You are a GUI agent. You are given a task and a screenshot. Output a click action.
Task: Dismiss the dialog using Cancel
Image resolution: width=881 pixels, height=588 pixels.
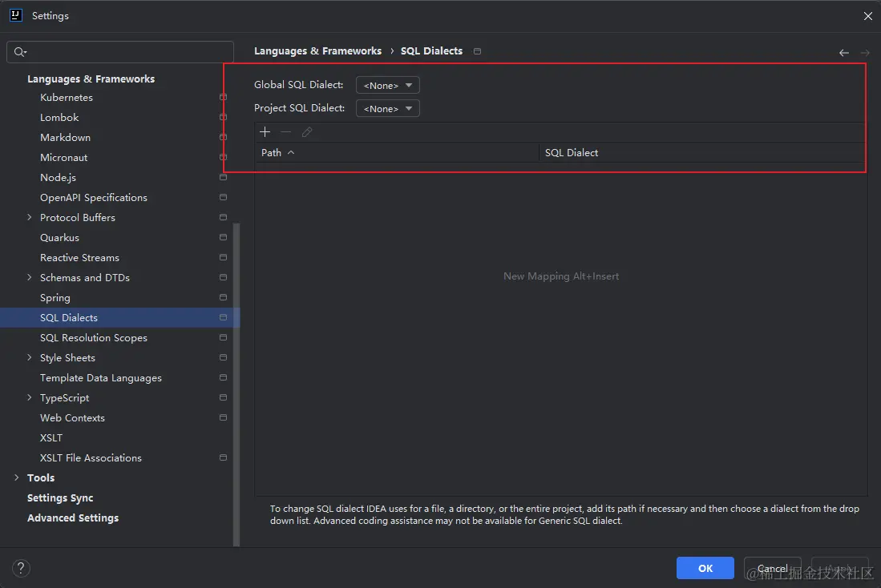771,567
